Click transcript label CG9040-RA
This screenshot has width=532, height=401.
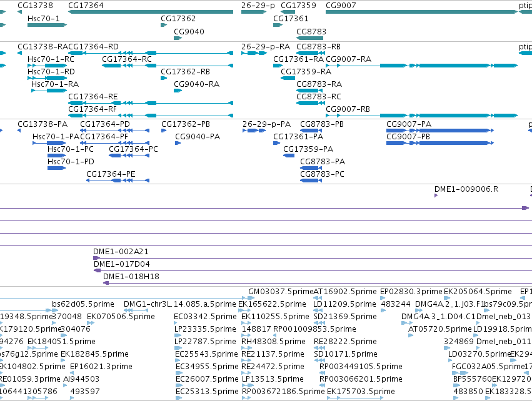[x=196, y=84]
